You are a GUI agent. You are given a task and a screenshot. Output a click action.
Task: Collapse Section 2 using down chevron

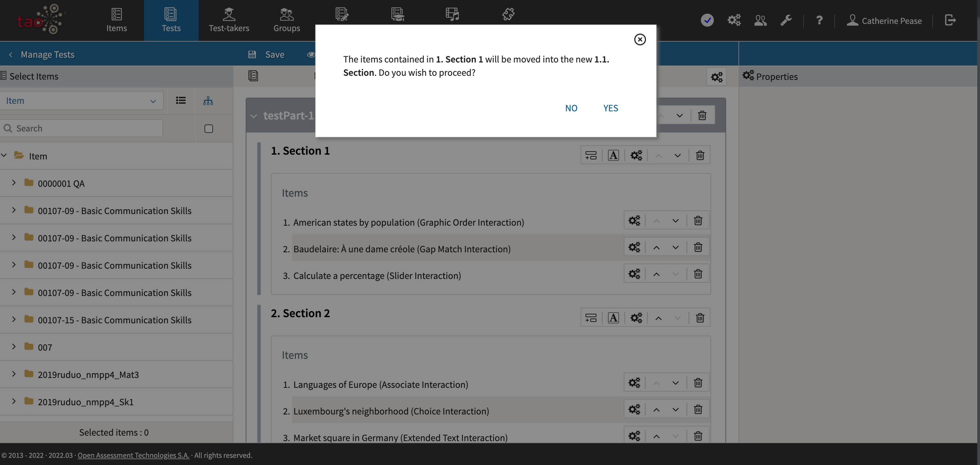[x=677, y=318]
